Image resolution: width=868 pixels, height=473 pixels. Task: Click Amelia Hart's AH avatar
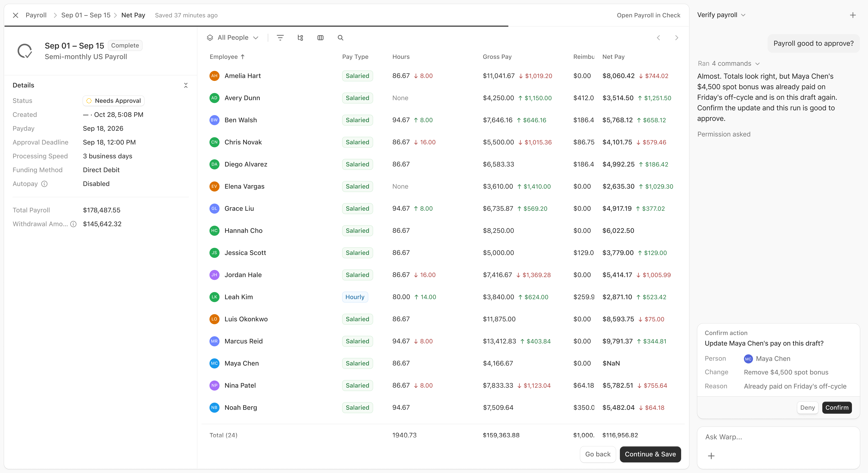pyautogui.click(x=214, y=76)
